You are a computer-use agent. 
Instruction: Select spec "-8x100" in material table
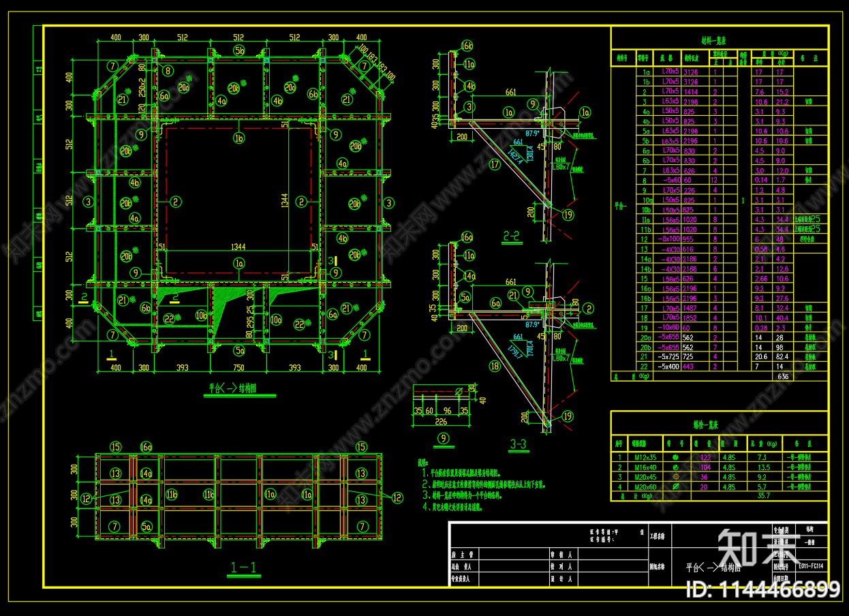[x=668, y=239]
